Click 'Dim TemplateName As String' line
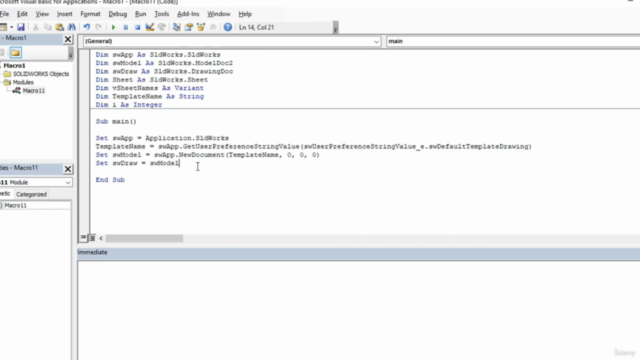 150,97
